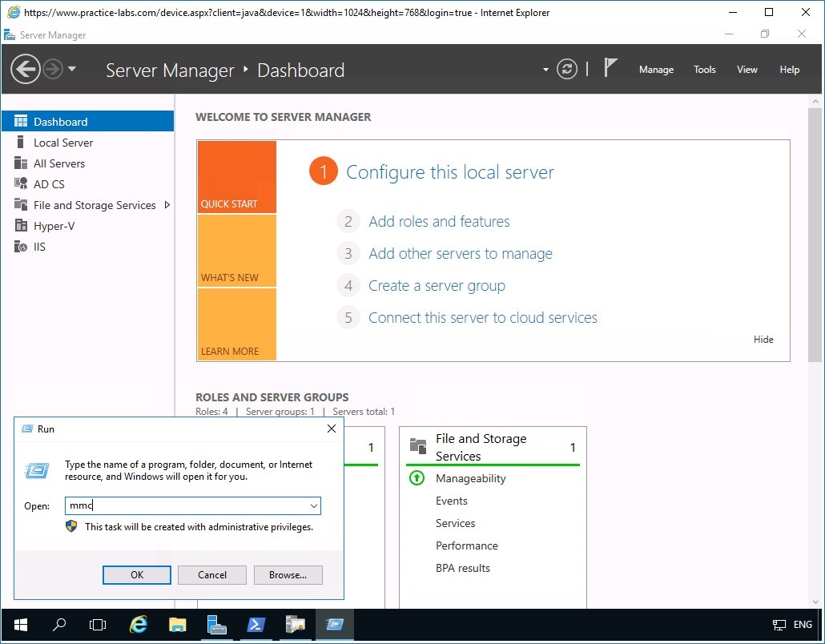
Task: Click OK in the Run dialog
Action: point(137,575)
